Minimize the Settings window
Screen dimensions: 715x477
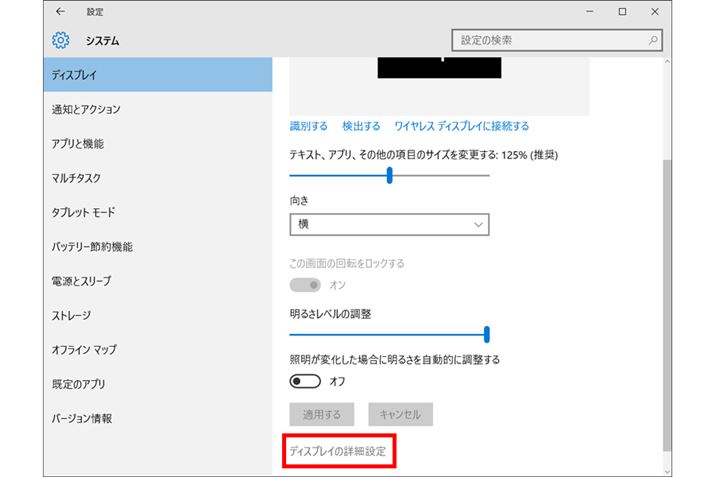tap(590, 12)
